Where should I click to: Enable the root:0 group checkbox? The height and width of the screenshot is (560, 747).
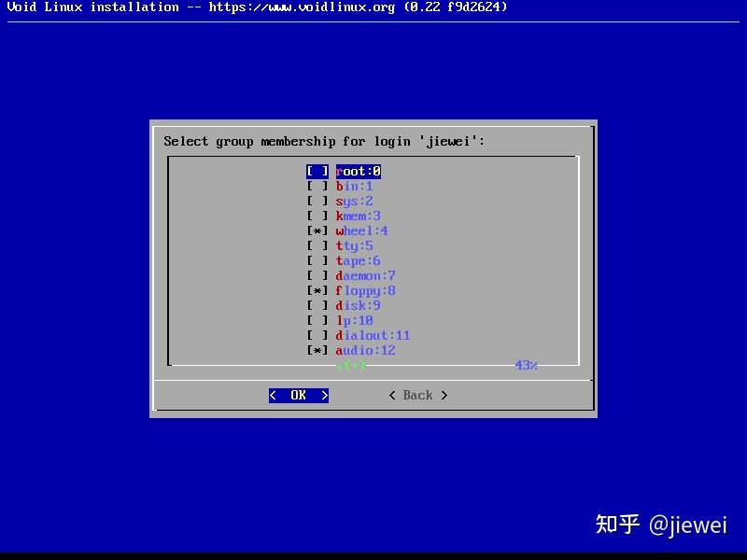tap(317, 171)
